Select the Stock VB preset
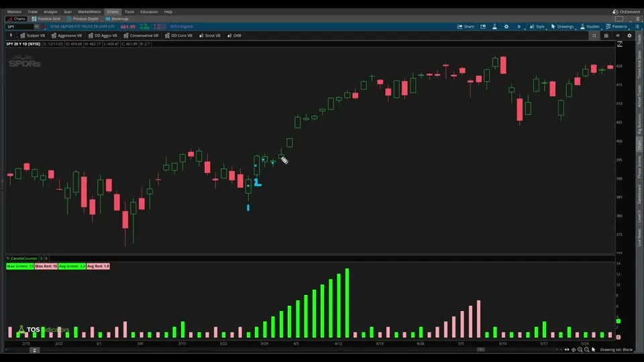 point(210,36)
